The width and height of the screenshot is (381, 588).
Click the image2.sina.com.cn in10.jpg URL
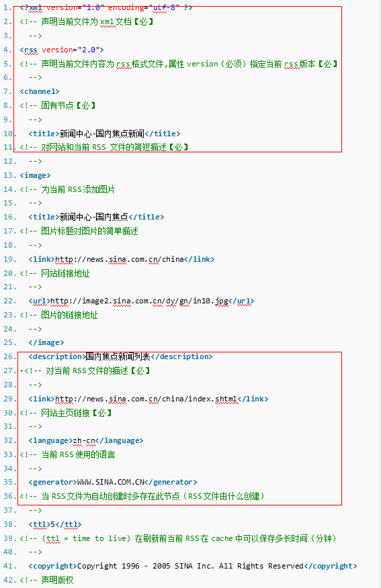point(139,301)
